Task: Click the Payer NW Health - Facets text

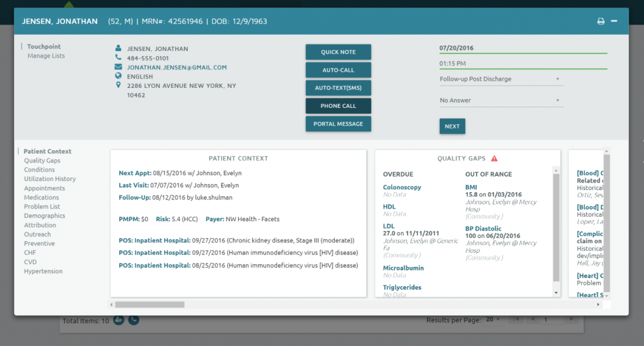Action: (x=242, y=219)
